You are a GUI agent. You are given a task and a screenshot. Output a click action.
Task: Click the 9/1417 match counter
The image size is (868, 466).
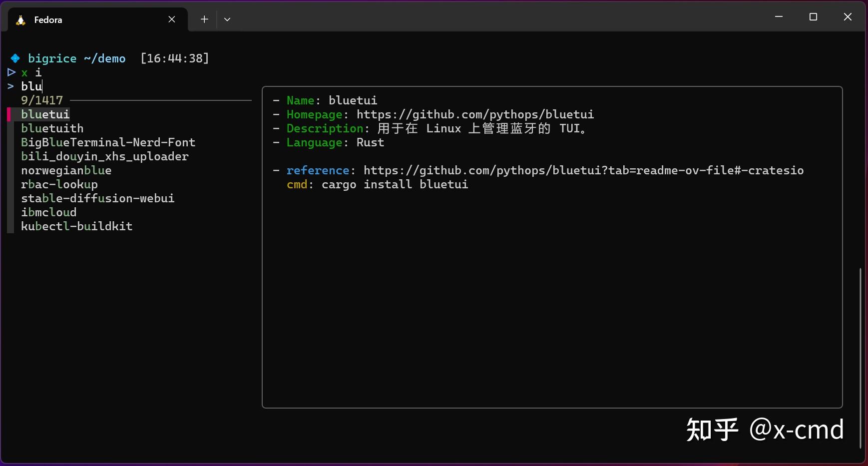(x=41, y=100)
